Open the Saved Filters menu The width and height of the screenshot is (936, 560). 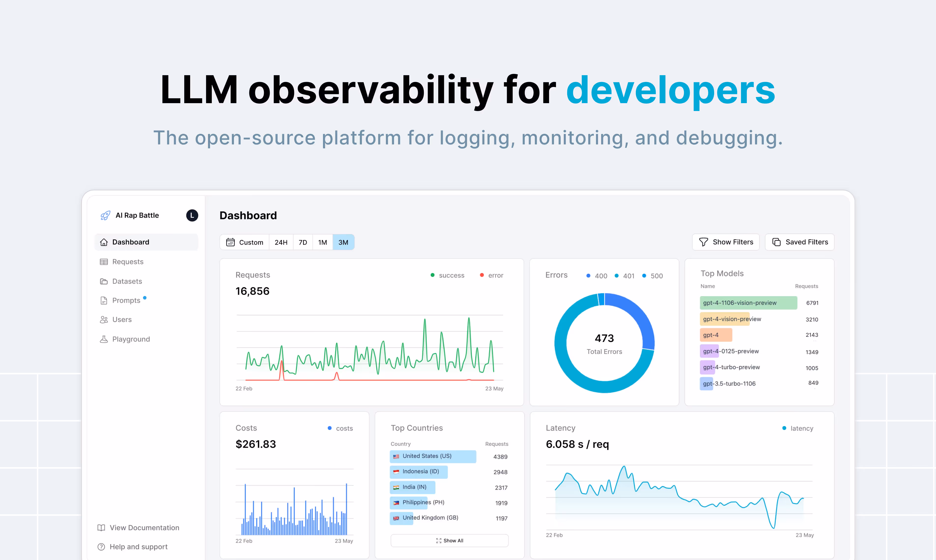pos(799,242)
